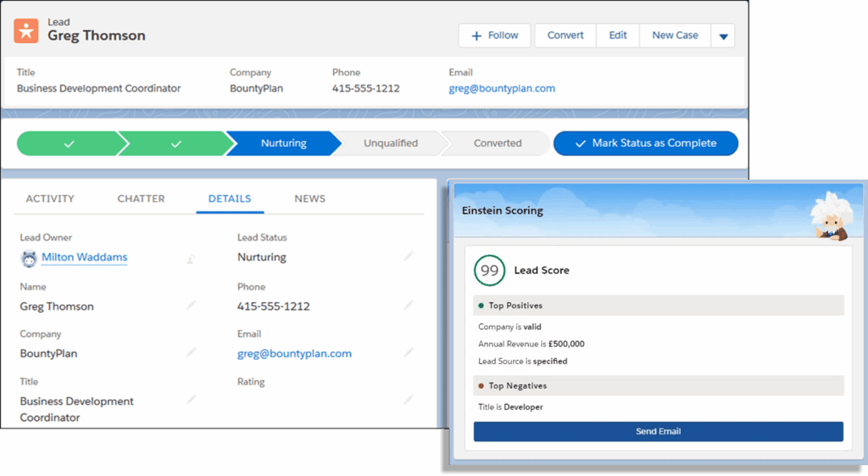
Task: Open Milton Waddams owner link
Action: point(84,257)
